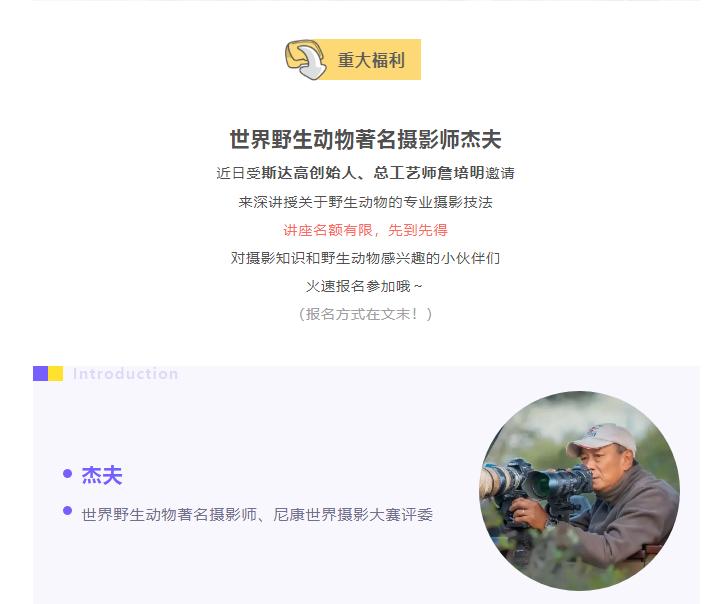
Task: Click the text 近日受 at line start
Action: click(238, 173)
